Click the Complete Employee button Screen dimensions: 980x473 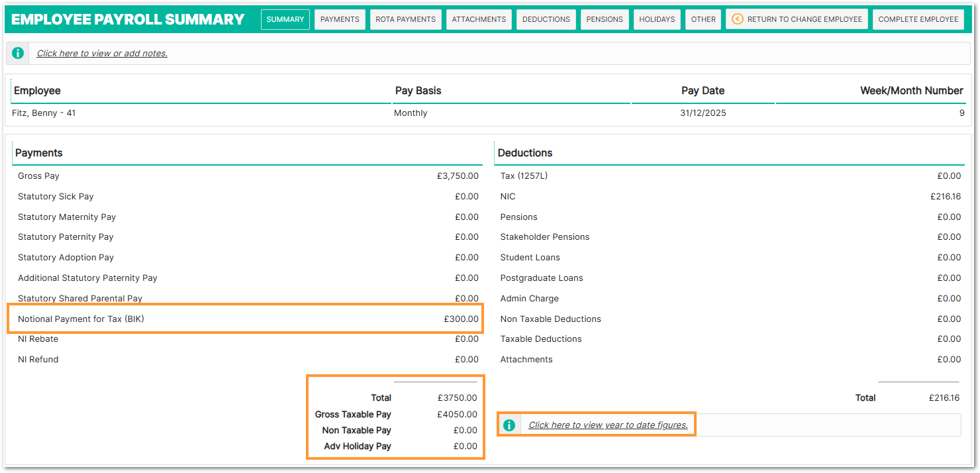918,19
